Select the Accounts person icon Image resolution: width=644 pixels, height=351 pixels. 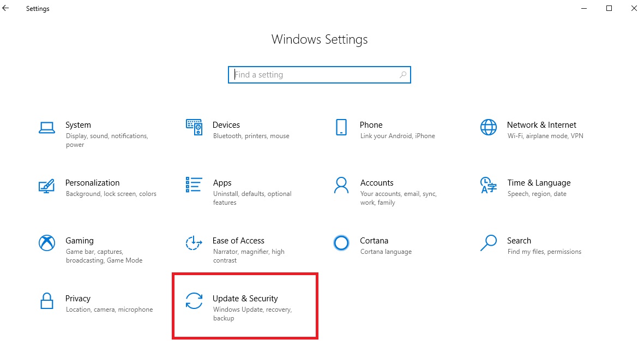pyautogui.click(x=341, y=186)
